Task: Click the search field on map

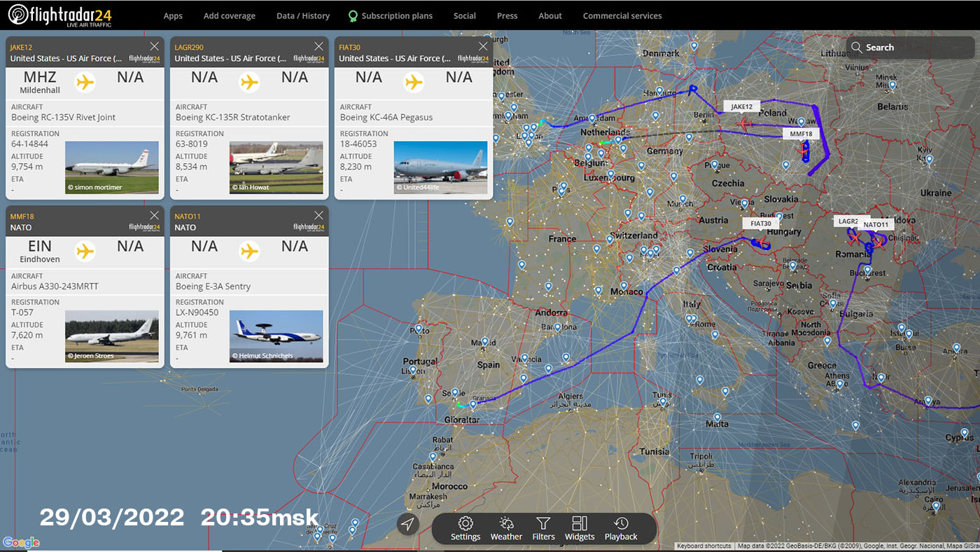Action: tap(910, 47)
